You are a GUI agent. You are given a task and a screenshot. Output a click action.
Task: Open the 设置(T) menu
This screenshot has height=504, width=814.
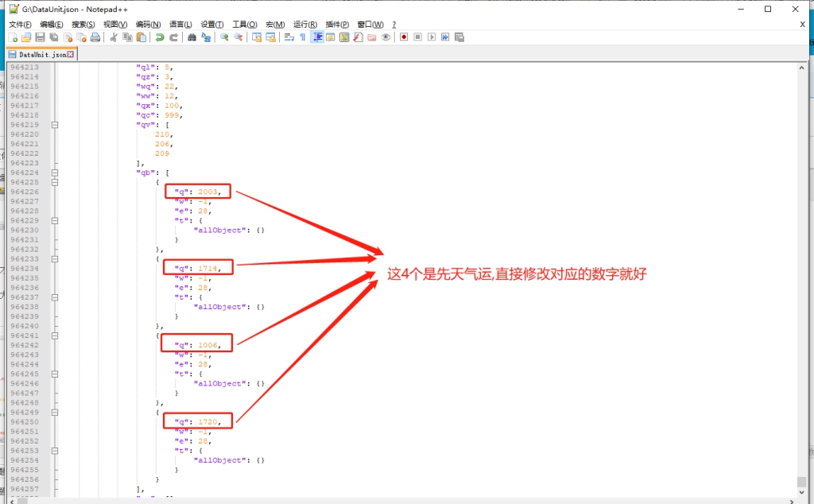coord(211,25)
